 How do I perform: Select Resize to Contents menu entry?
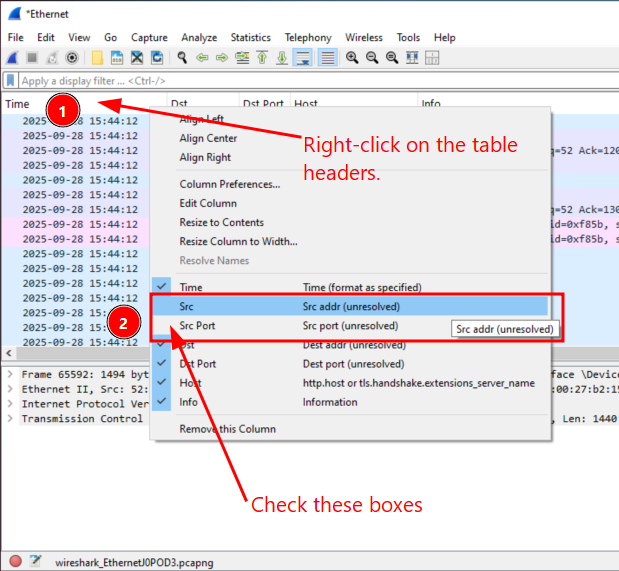(x=221, y=222)
